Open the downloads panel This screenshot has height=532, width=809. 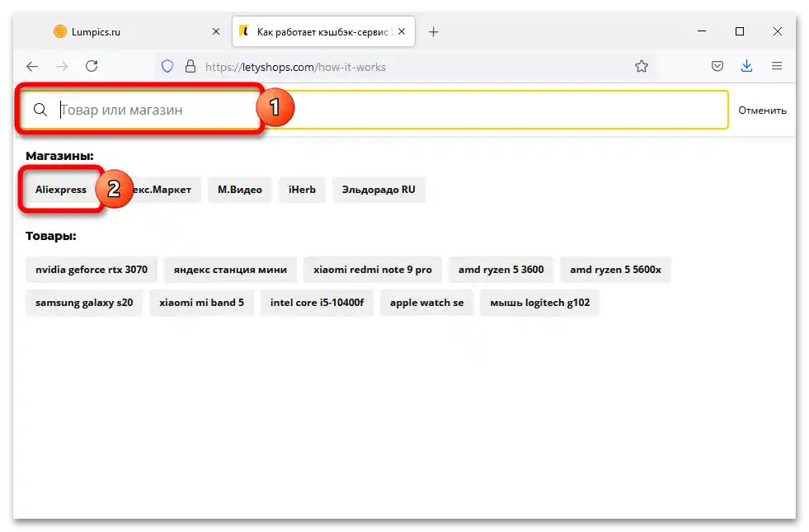tap(746, 66)
